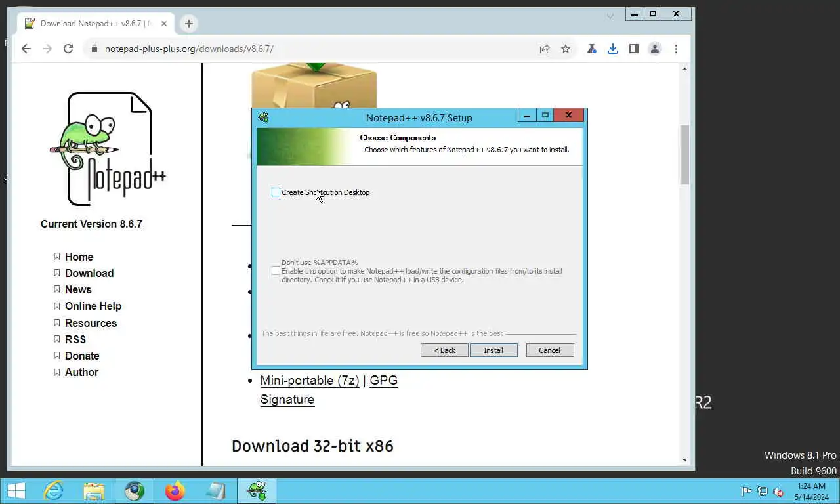Open Online Help in sidebar
840x504 pixels.
coord(93,306)
